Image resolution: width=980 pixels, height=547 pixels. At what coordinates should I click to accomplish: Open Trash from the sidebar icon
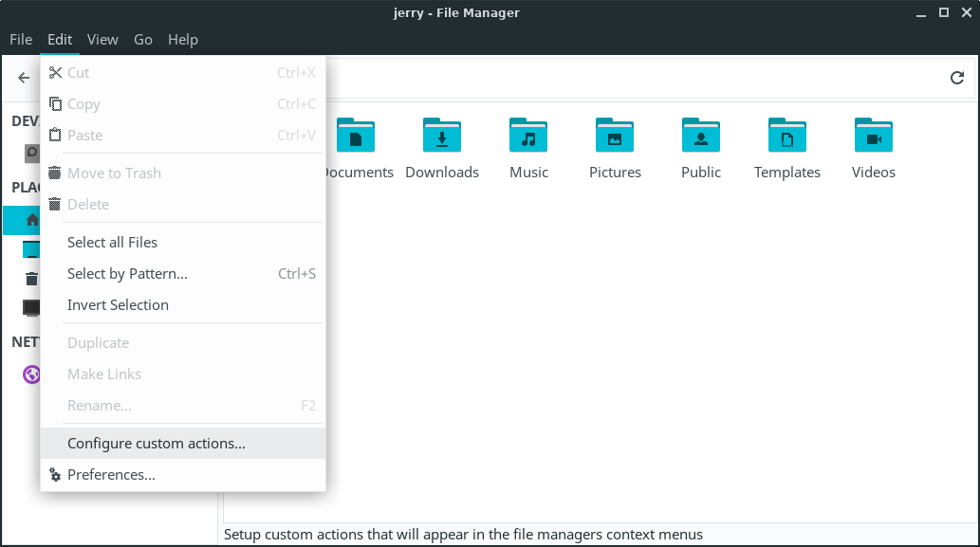tap(31, 278)
